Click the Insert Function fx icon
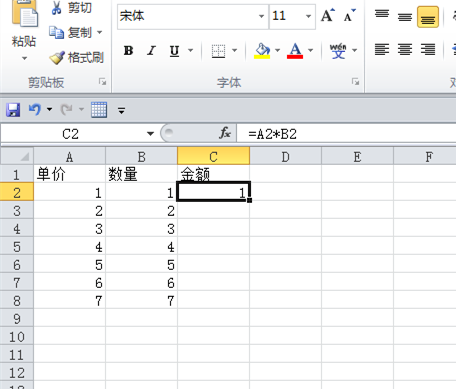The width and height of the screenshot is (456, 389). coord(225,134)
